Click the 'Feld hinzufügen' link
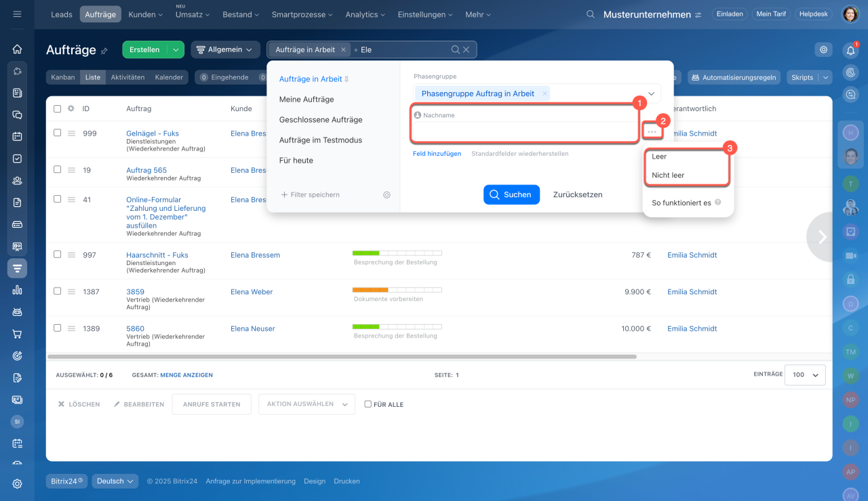Image resolution: width=868 pixels, height=501 pixels. coord(437,154)
